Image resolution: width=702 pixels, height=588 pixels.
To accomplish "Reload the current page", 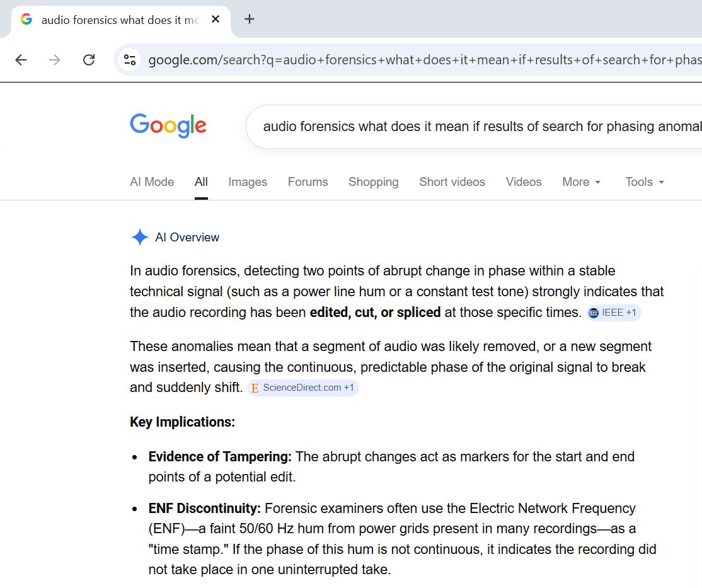I will pyautogui.click(x=89, y=60).
